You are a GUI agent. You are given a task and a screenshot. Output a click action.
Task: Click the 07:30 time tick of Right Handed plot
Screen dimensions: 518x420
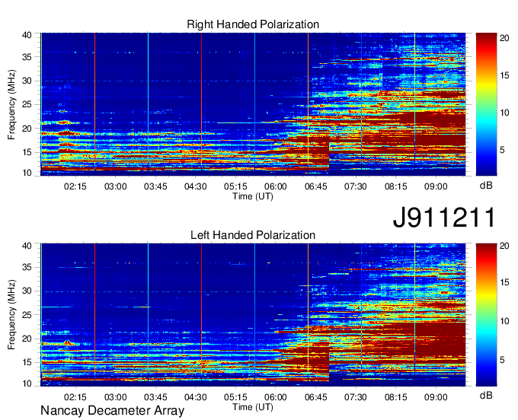pyautogui.click(x=356, y=186)
